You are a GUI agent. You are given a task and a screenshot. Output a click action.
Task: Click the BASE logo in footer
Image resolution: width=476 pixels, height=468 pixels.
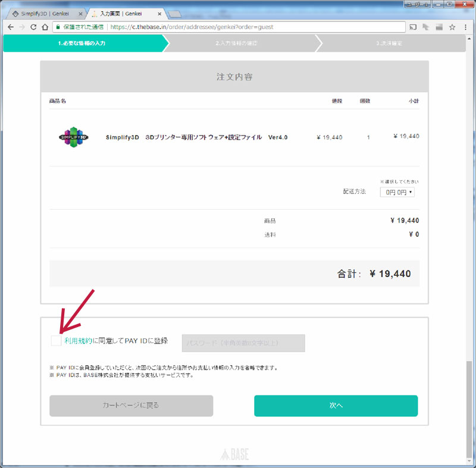tap(237, 455)
